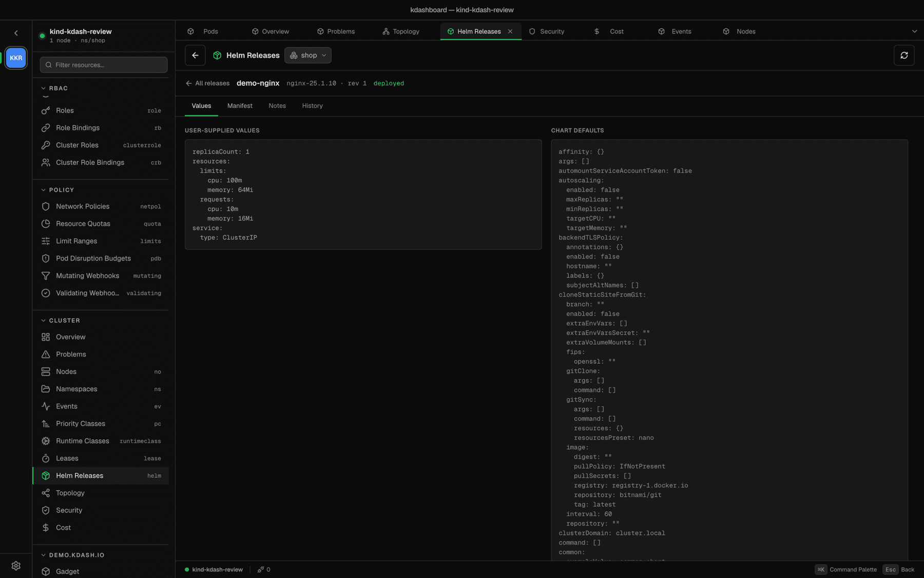Viewport: 924px width, 578px height.
Task: Open Resource Quotas
Action: tap(101, 224)
